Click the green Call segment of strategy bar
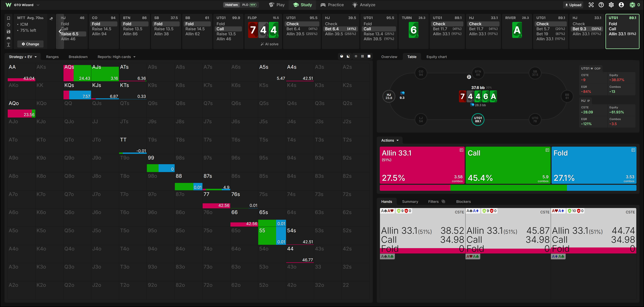The width and height of the screenshot is (644, 307). coord(508,188)
